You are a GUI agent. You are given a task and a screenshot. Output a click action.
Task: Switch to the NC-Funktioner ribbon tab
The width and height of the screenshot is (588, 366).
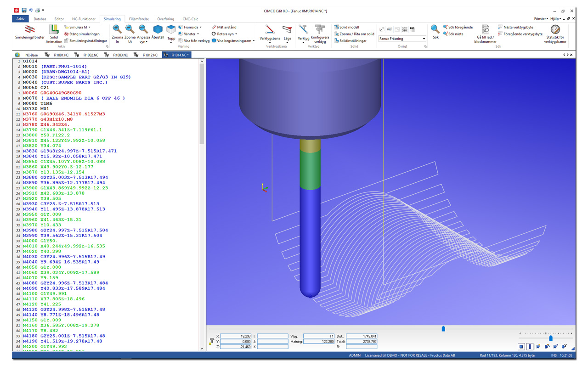pos(84,19)
